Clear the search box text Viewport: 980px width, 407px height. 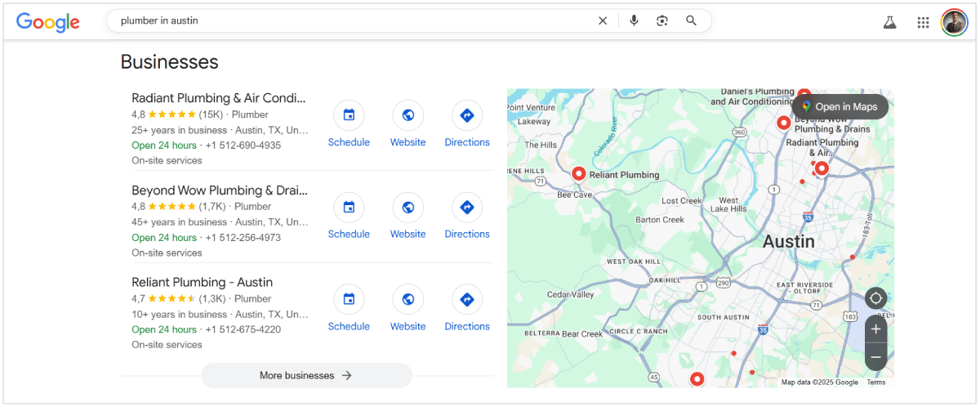(603, 21)
